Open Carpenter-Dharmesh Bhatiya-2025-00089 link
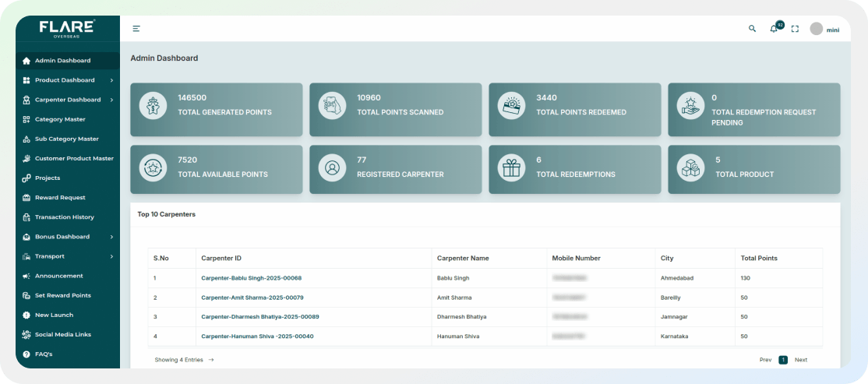 point(260,317)
